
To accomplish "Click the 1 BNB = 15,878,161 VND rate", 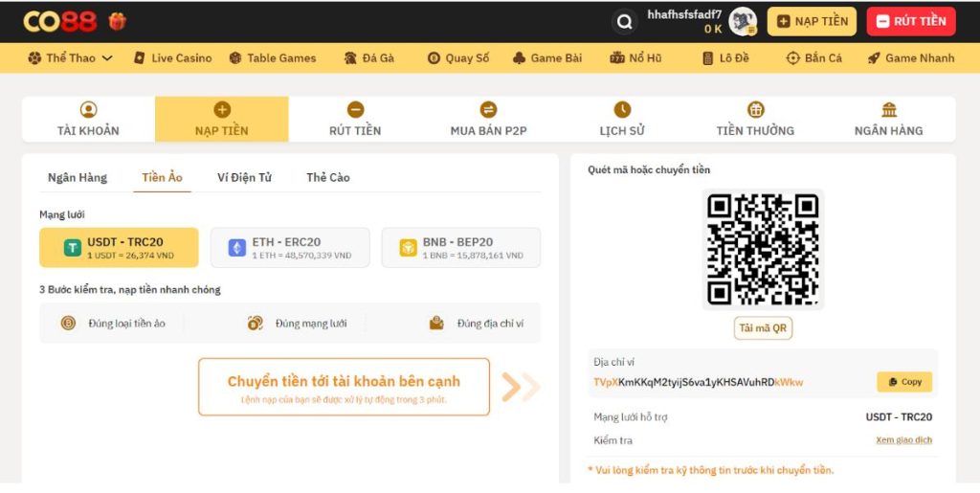I will pos(473,256).
